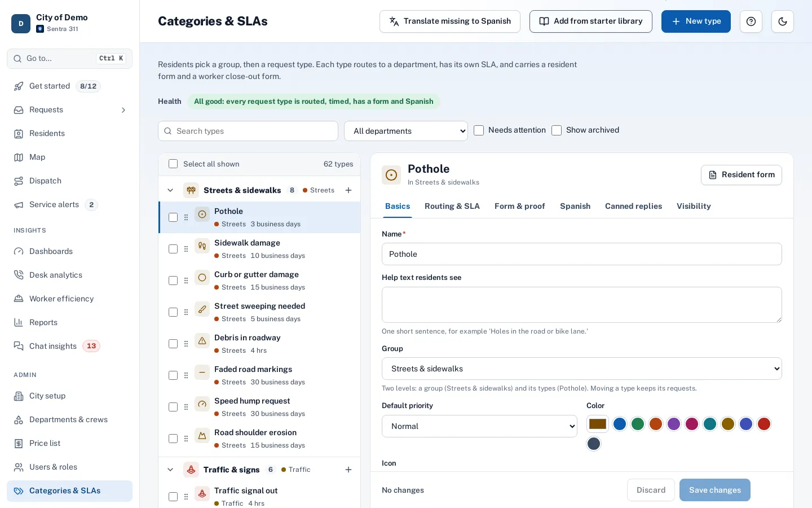Collapse the Streets & sidewalks group

point(170,190)
